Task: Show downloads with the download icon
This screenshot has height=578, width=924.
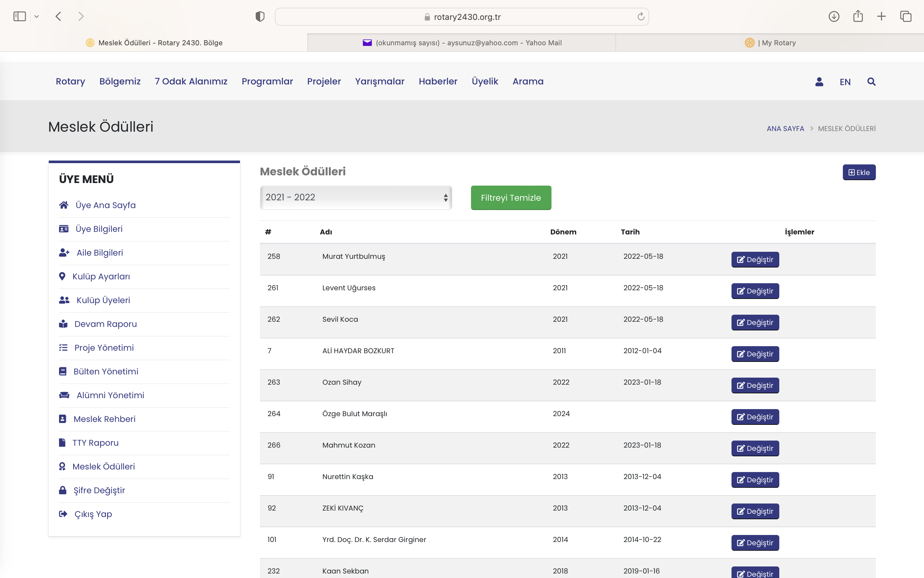Action: tap(834, 16)
